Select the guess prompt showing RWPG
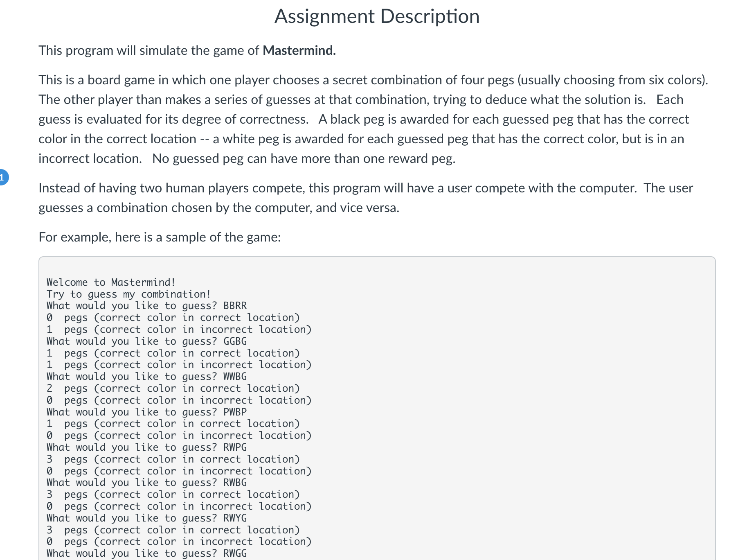756x560 pixels. (146, 447)
